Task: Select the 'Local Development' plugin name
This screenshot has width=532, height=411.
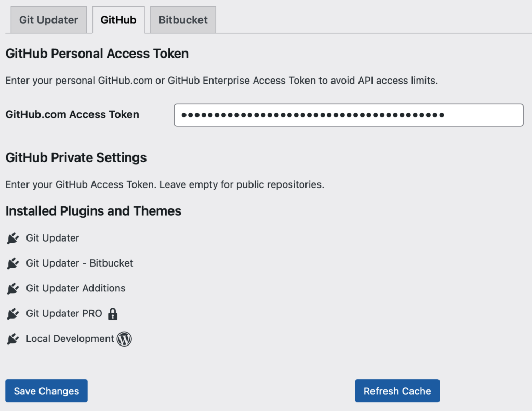Action: click(70, 338)
